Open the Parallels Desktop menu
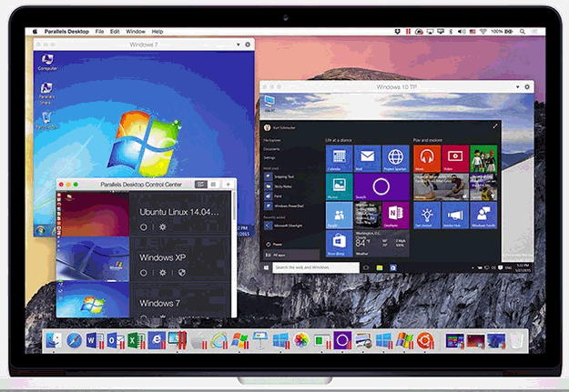This screenshot has height=392, width=569. click(66, 32)
